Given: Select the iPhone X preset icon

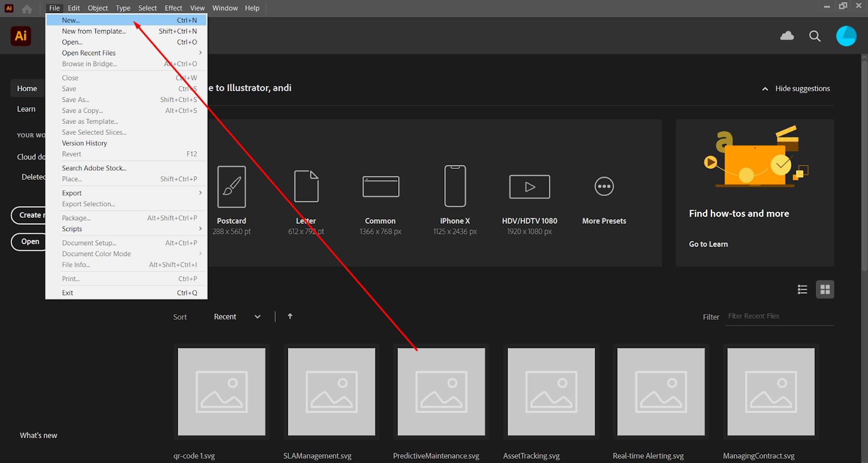Looking at the screenshot, I should tap(455, 186).
